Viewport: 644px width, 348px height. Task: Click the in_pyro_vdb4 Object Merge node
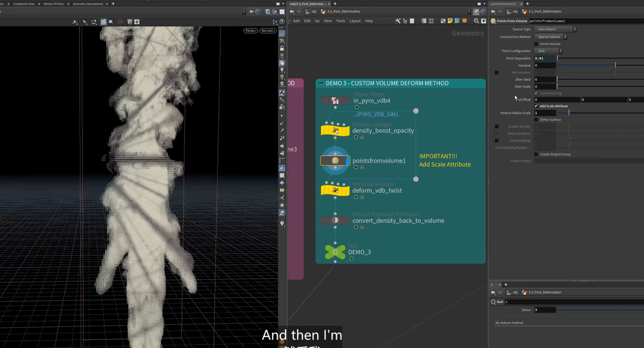(x=335, y=101)
